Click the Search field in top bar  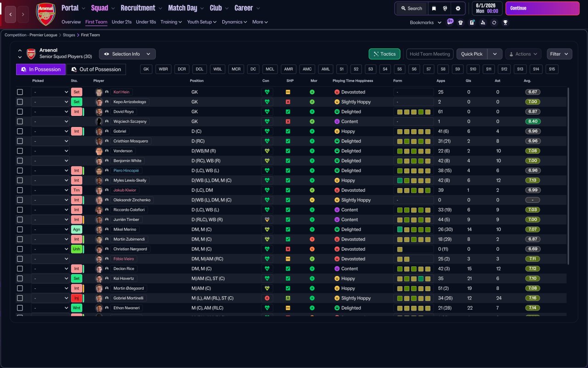click(411, 8)
